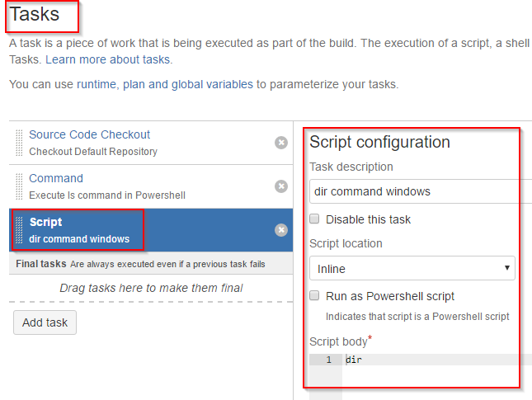Click line number 1 in script editor
The height and width of the screenshot is (400, 532).
pos(328,360)
